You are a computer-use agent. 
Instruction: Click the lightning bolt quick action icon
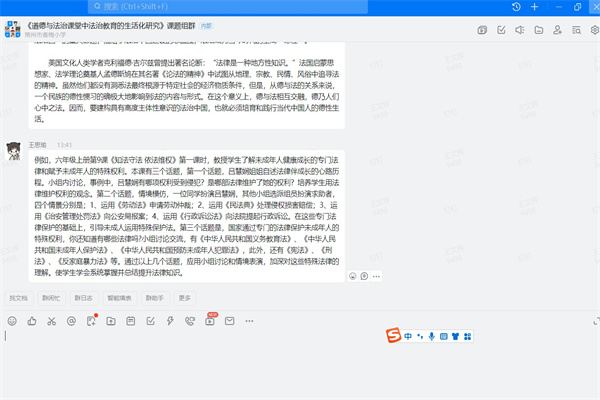(x=170, y=321)
